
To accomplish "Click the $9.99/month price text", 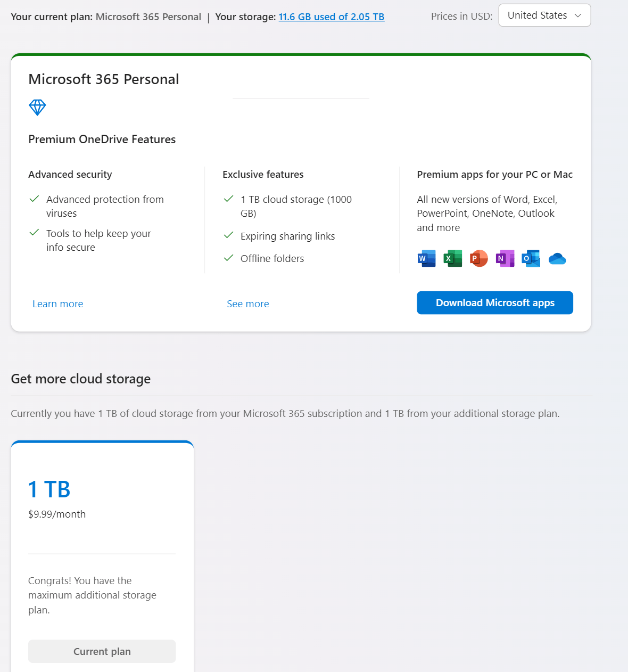I will pyautogui.click(x=57, y=514).
